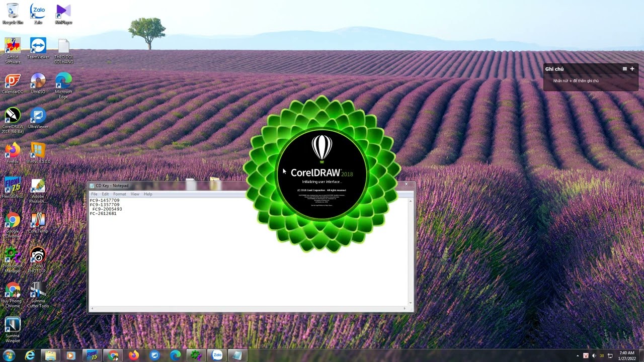This screenshot has width=644, height=362.
Task: Click the Ghi chú note placeholder text
Action: tap(576, 81)
